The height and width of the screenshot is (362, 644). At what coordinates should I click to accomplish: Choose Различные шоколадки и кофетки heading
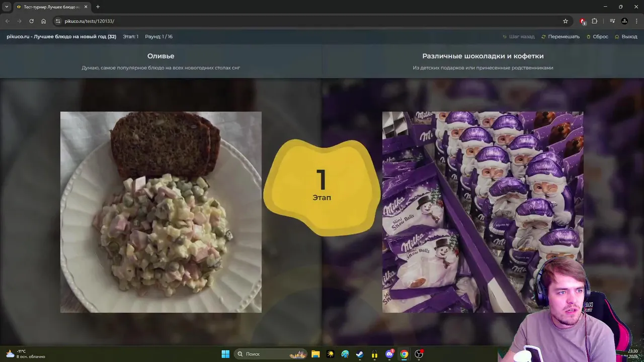483,56
